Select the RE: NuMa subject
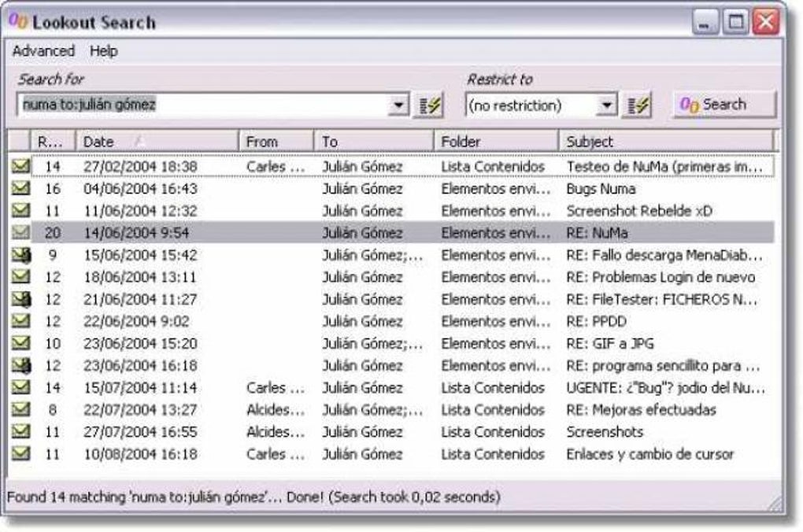 pos(597,233)
